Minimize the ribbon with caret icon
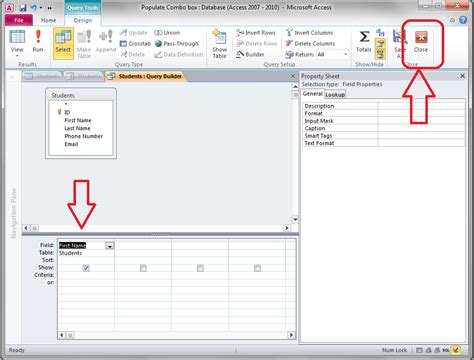Viewport: 474px width, 360px height. coord(452,20)
